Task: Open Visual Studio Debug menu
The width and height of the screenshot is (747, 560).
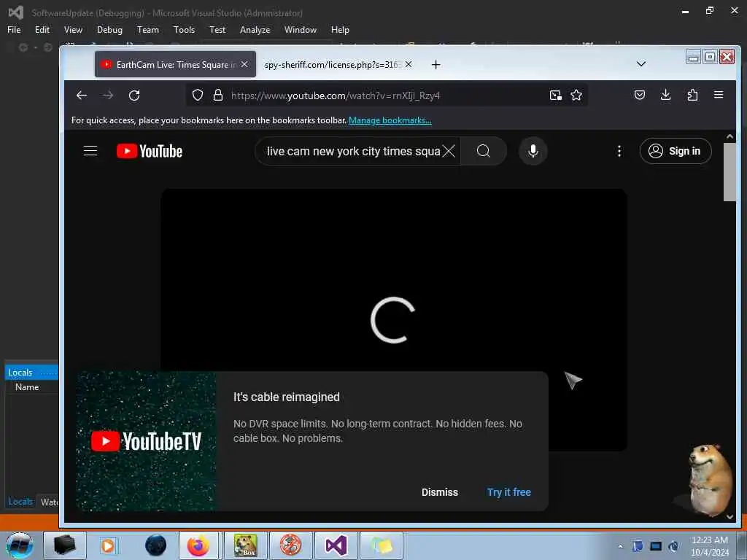Action: [109, 29]
